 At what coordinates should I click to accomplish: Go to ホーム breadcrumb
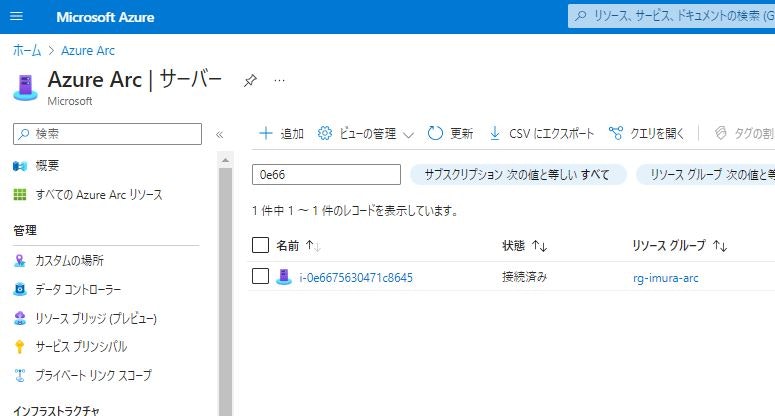point(27,50)
